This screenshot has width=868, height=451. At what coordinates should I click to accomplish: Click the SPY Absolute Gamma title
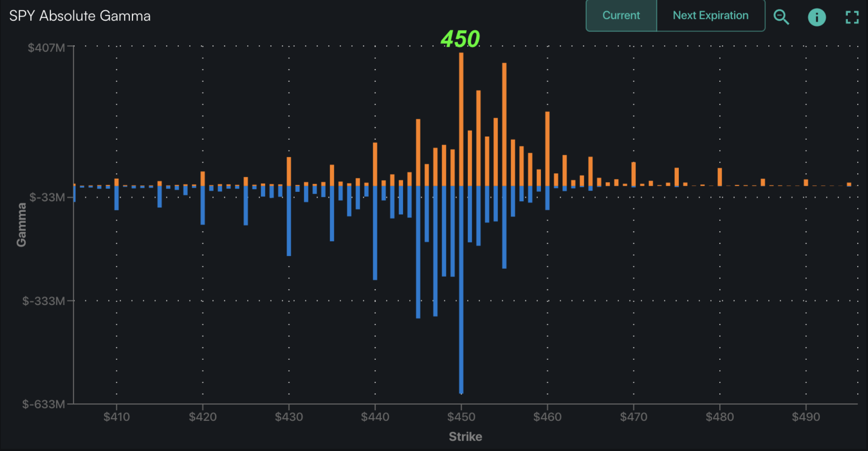point(80,16)
